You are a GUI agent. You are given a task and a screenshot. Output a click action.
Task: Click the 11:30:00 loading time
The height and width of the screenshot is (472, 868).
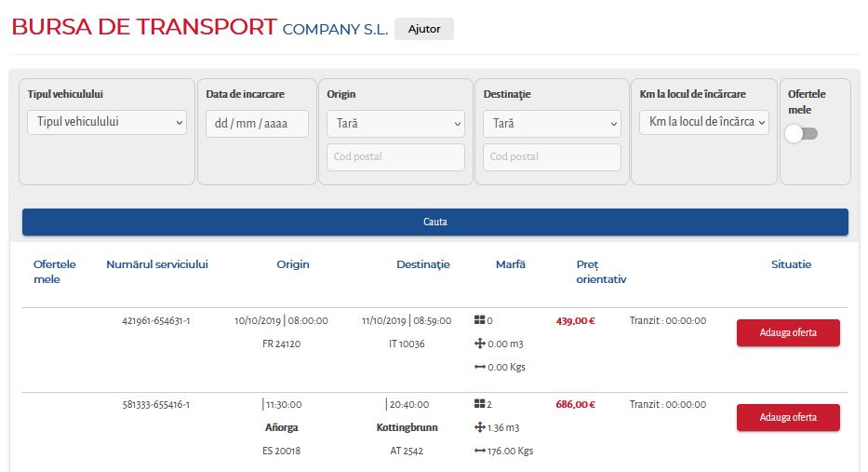[284, 405]
